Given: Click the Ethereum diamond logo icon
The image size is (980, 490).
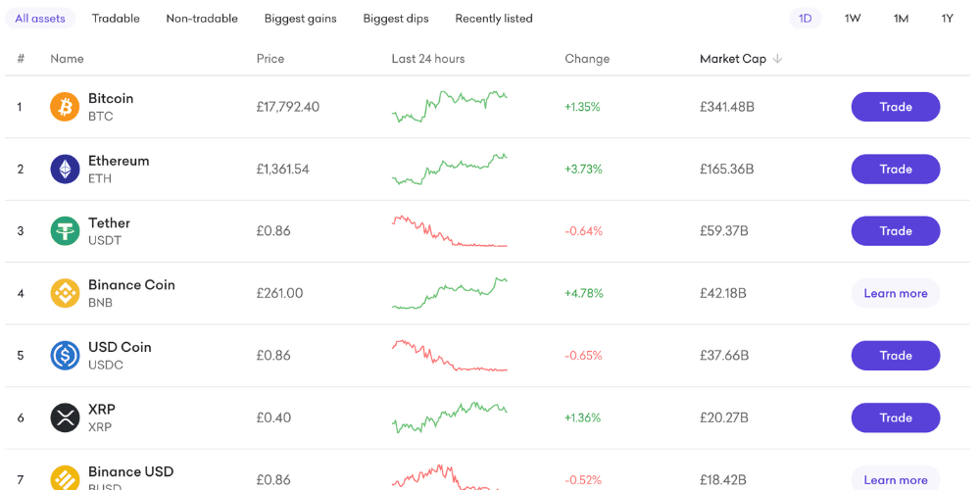Looking at the screenshot, I should coord(65,169).
